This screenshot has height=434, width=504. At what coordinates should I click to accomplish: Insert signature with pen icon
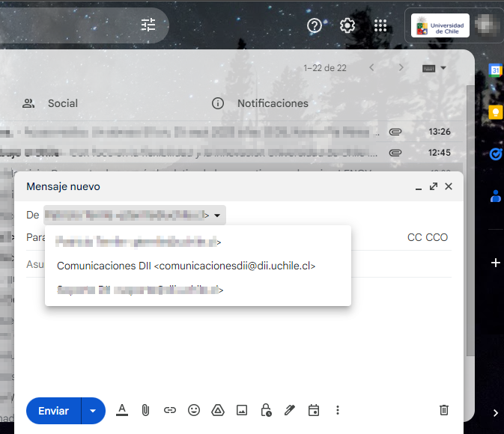pyautogui.click(x=290, y=410)
